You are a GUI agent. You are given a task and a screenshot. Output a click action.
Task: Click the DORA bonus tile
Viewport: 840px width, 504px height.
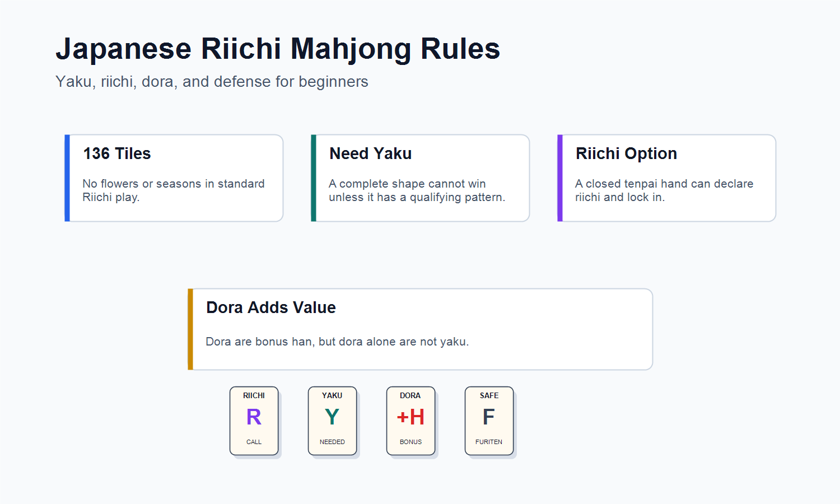point(410,421)
